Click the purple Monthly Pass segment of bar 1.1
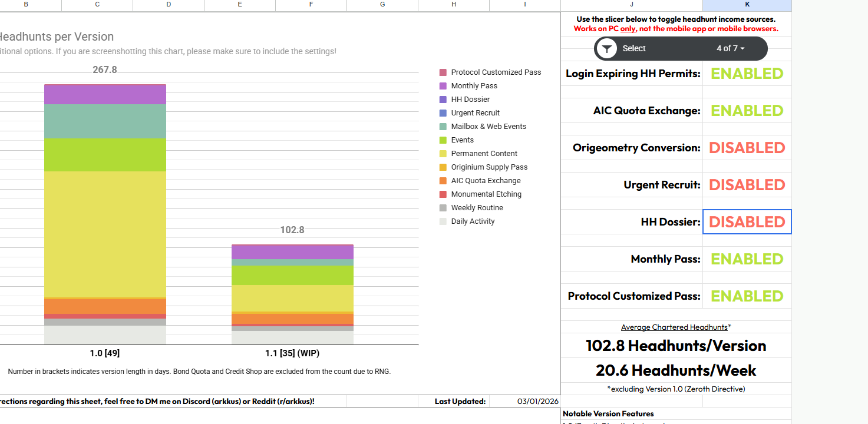Image resolution: width=868 pixels, height=424 pixels. 292,252
